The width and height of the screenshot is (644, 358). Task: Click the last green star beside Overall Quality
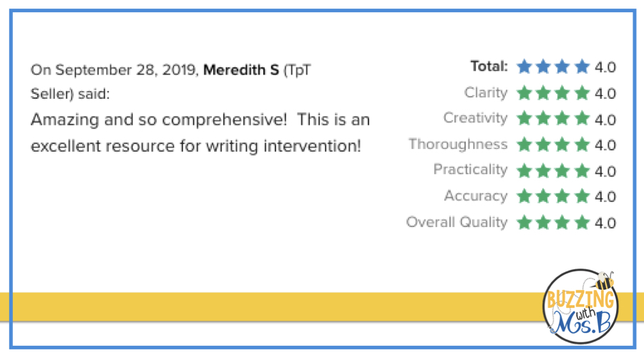click(x=582, y=222)
